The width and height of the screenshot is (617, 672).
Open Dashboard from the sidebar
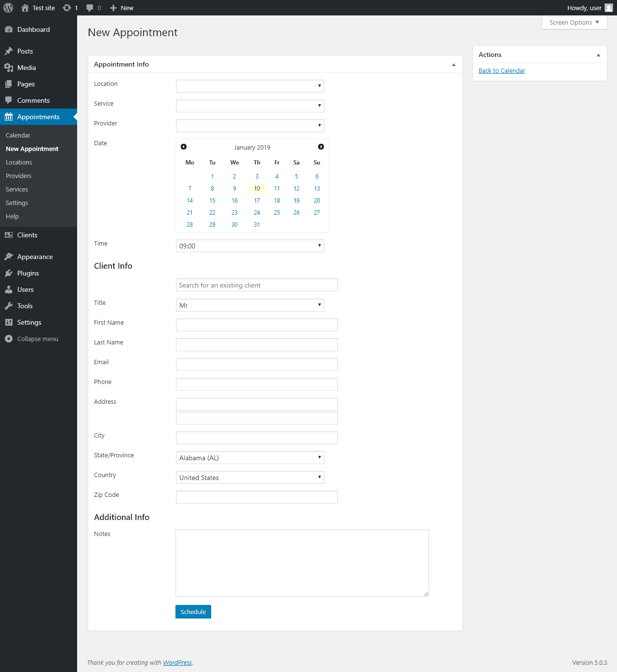tap(39, 29)
